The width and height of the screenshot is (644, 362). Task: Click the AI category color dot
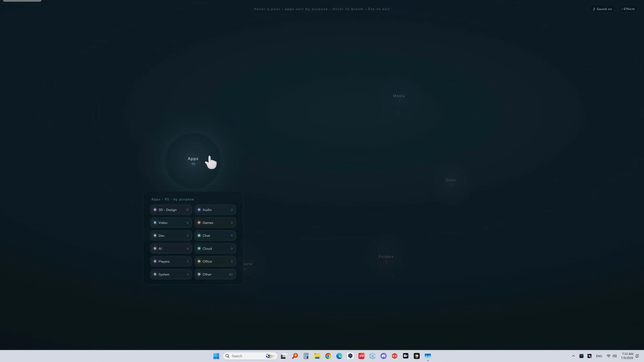click(155, 248)
